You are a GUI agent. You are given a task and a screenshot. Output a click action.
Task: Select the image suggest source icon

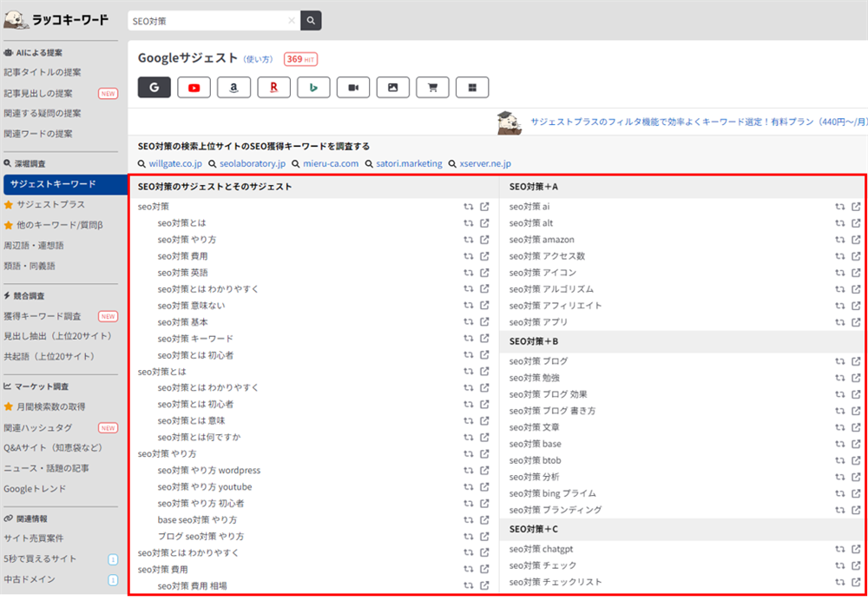[x=393, y=88]
